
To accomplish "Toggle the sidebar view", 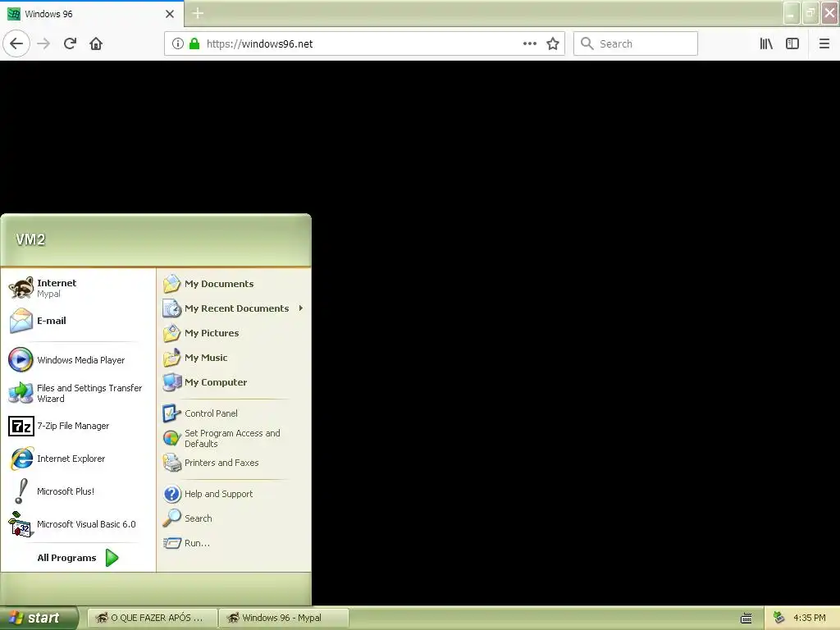I will click(x=792, y=43).
